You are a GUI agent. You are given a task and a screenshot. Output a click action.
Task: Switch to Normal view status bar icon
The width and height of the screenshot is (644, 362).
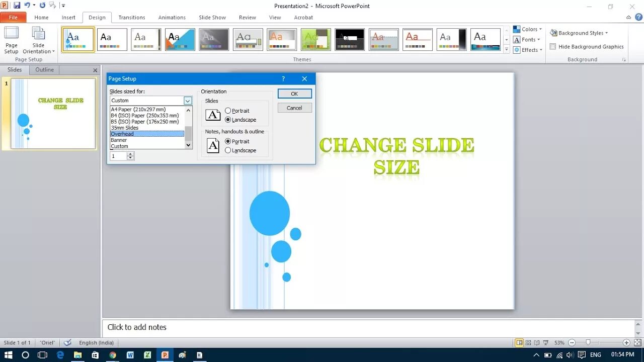coord(519,342)
